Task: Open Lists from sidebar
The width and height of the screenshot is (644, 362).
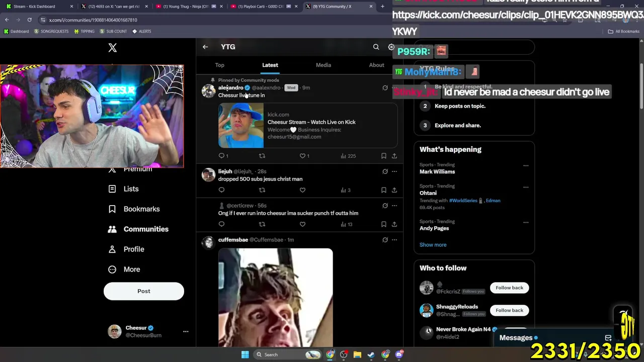Action: [x=124, y=189]
